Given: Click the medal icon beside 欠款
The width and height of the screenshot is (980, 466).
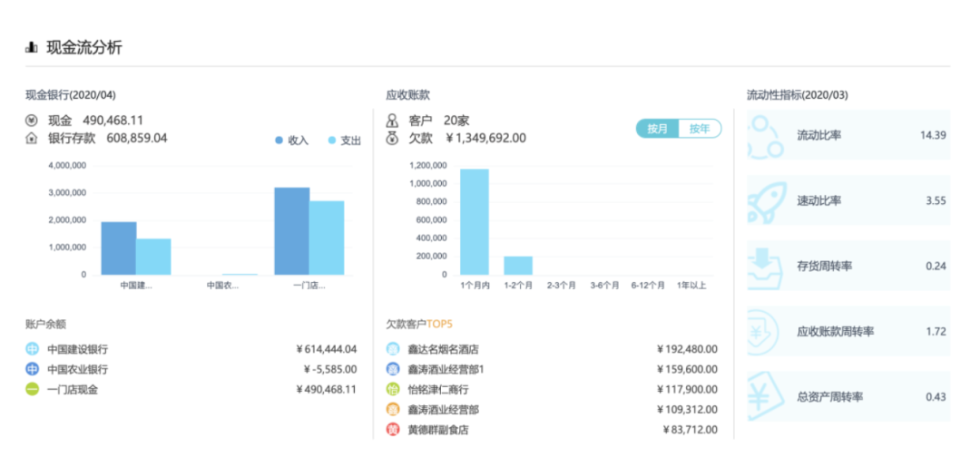Looking at the screenshot, I should [392, 139].
